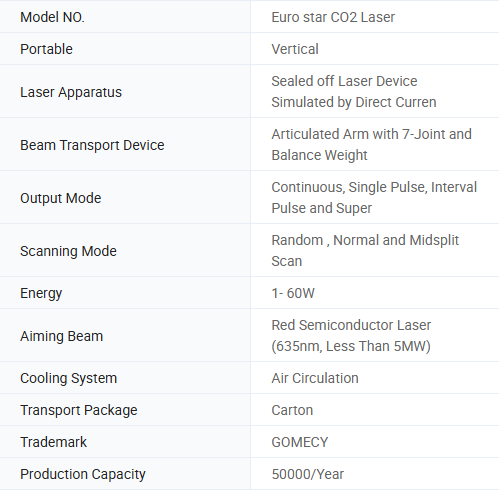Select 'Articulated Arm with 7-Joint' value
Viewport: 499px width, 493px height.
click(x=358, y=134)
